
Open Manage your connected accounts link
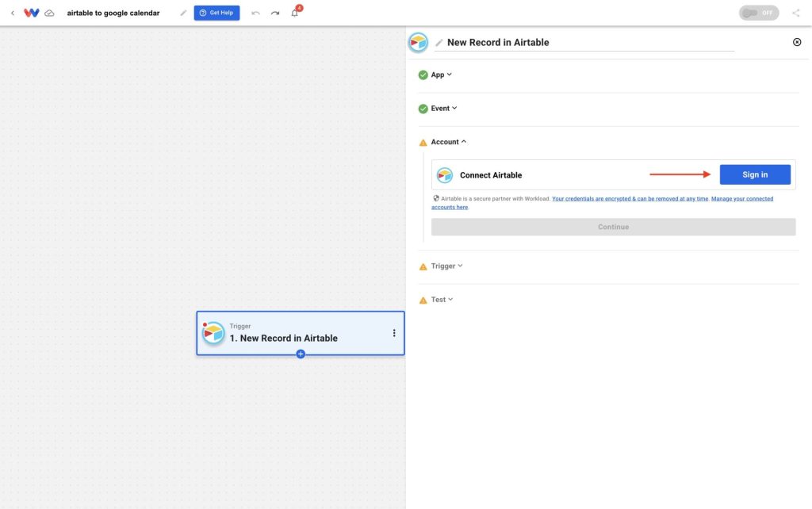tap(603, 203)
